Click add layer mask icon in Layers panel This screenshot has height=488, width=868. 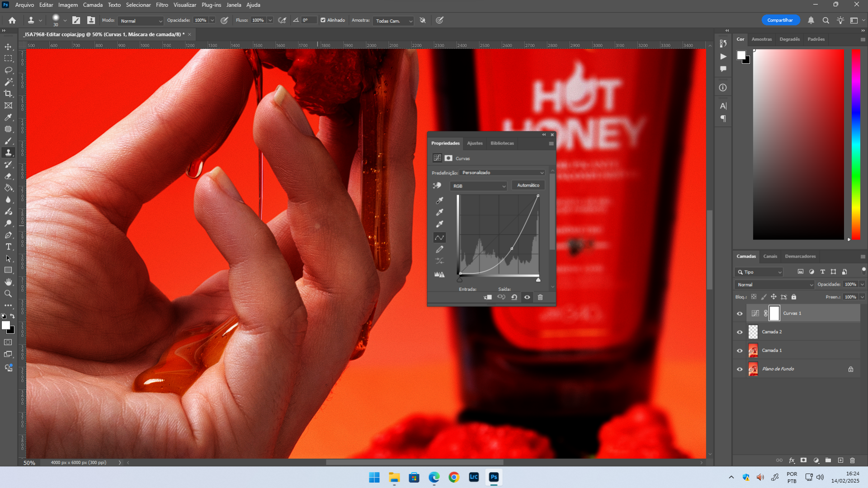[803, 460]
